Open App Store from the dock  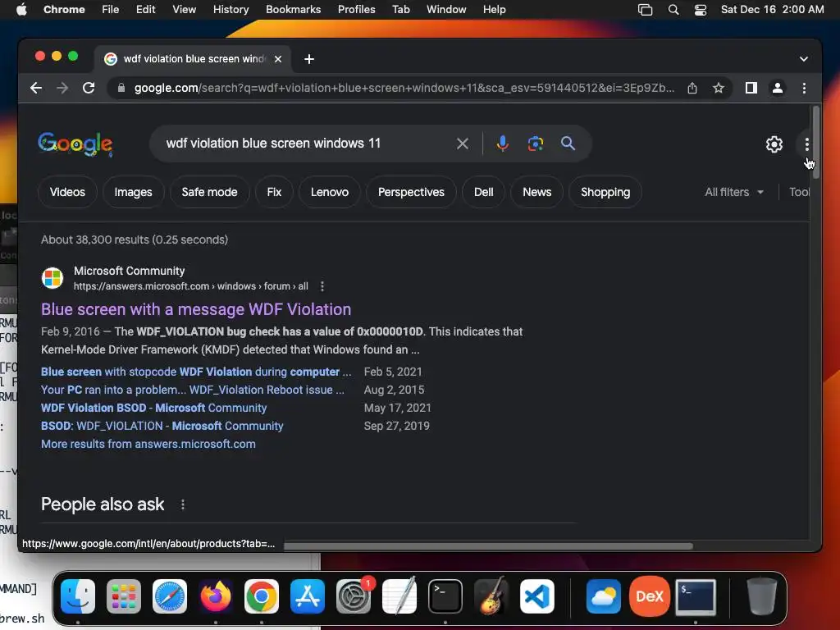pos(308,596)
